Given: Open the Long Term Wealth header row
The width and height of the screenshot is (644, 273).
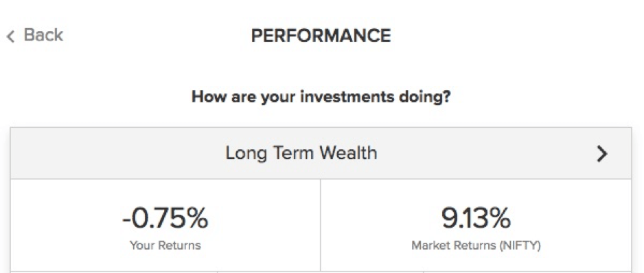Looking at the screenshot, I should 321,153.
